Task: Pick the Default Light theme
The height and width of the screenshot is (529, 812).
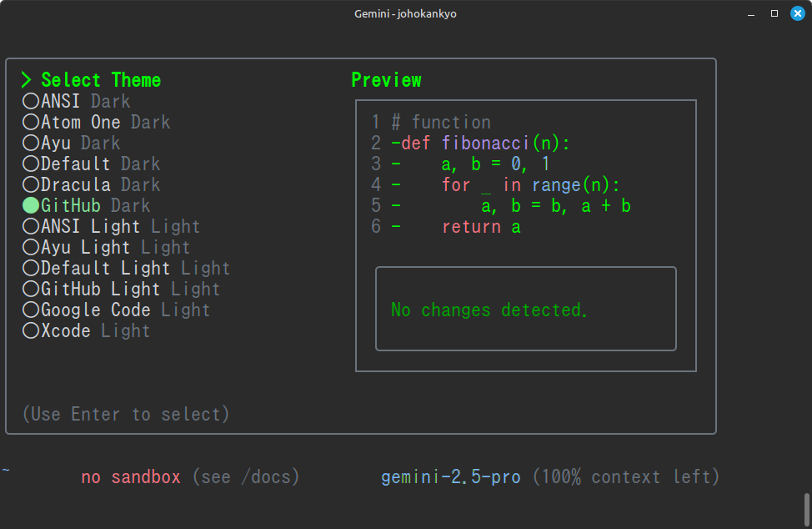Action: coord(31,268)
